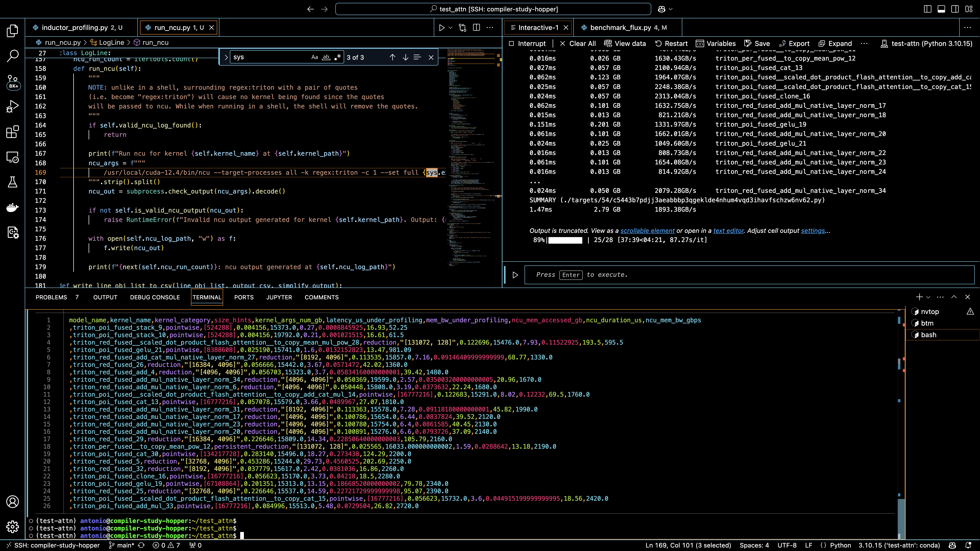Run the interactive input cell
Viewport: 980px width, 551px height.
click(515, 275)
